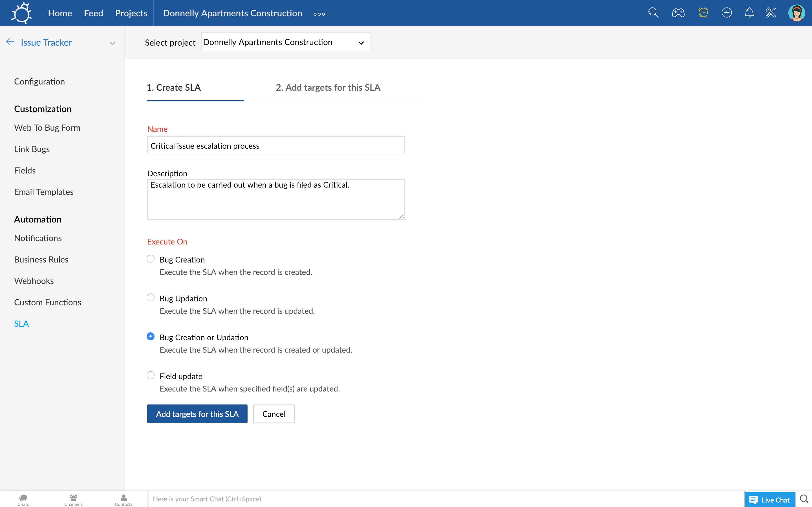
Task: Select the Field update radio button
Action: (x=151, y=375)
